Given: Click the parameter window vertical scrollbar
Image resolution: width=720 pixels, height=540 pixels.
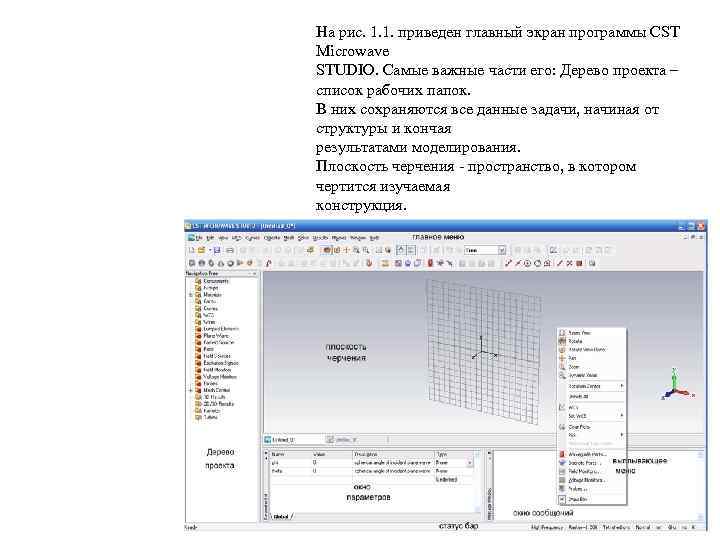Looking at the screenshot, I should (477, 482).
